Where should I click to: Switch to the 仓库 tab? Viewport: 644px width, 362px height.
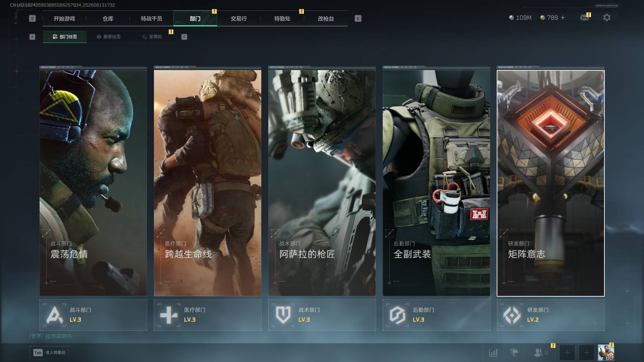(x=108, y=18)
